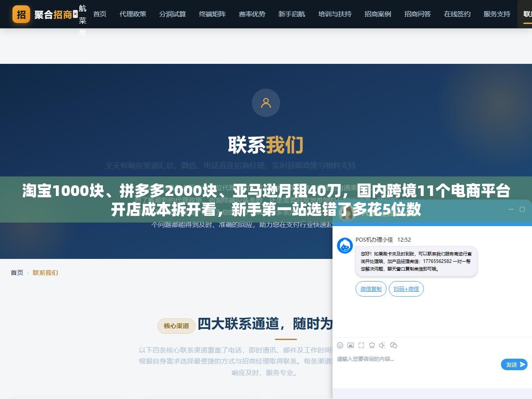Click the WeChat icon in chat toolbar

tap(394, 345)
